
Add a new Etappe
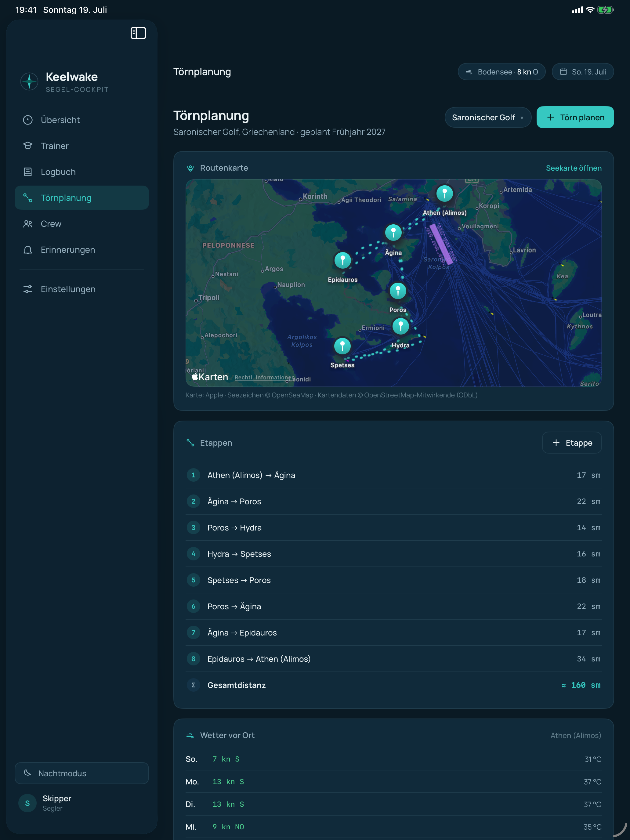[571, 443]
